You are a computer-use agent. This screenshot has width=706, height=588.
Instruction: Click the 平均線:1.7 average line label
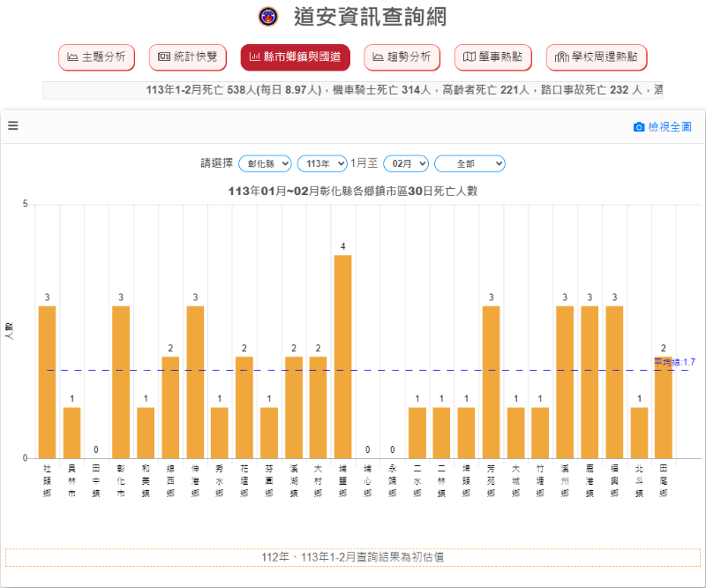coord(674,362)
